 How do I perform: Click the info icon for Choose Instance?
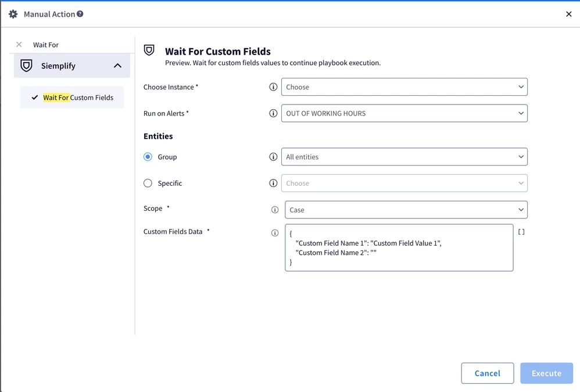273,87
